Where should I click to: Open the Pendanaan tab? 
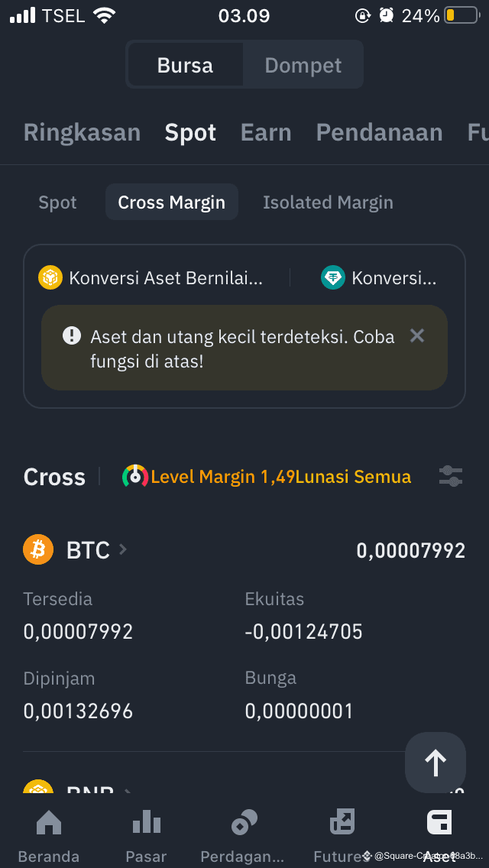point(379,133)
